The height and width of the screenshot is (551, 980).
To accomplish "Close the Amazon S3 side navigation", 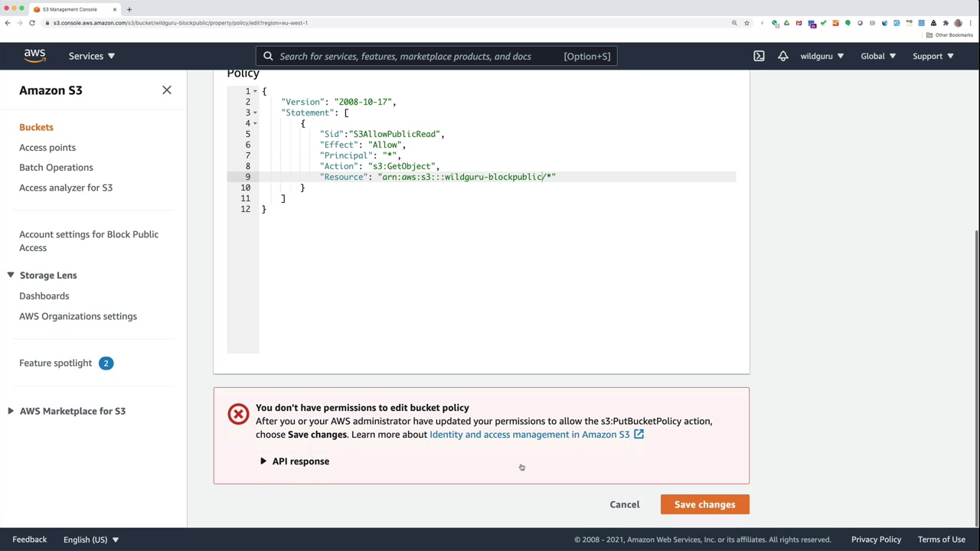I will tap(166, 90).
